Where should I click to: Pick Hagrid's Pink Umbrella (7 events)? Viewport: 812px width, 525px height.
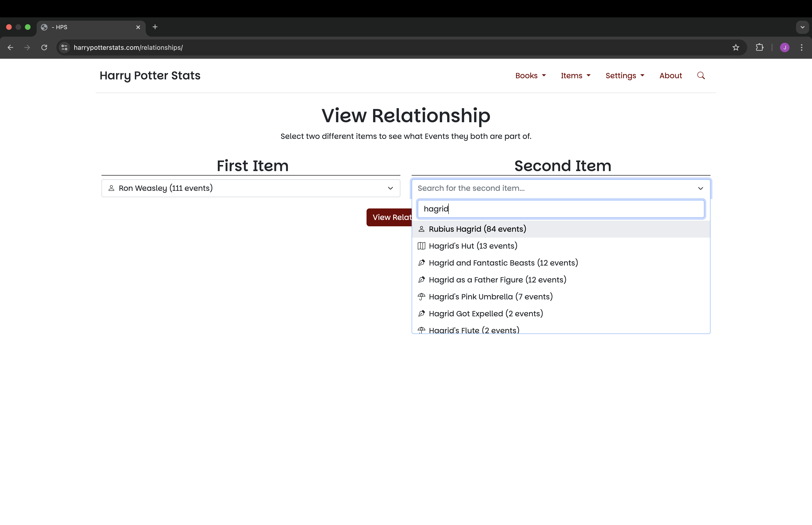[x=490, y=297]
